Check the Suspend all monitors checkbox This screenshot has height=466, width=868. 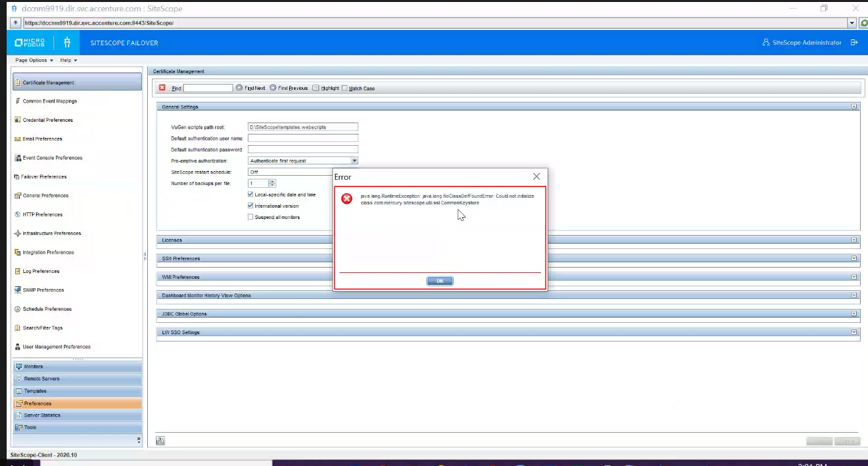[250, 217]
